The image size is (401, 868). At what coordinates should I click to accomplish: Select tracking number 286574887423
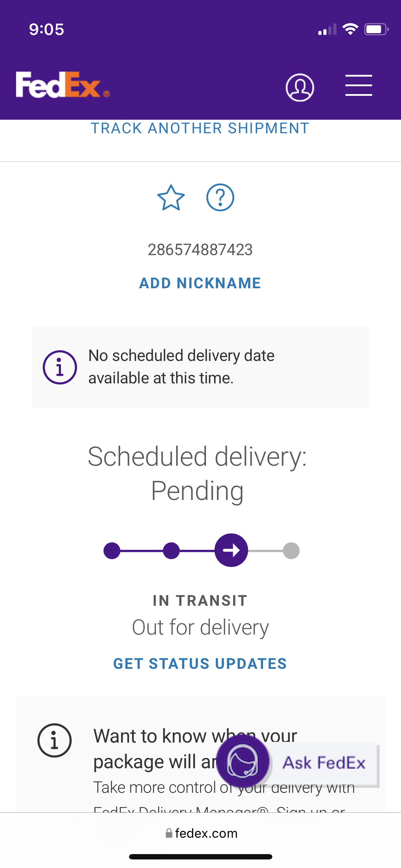200,250
